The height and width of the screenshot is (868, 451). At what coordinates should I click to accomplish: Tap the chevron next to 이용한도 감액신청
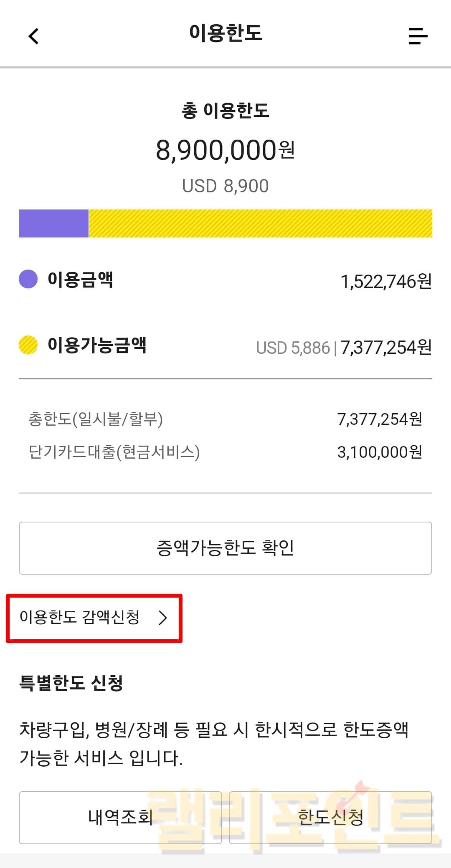163,618
